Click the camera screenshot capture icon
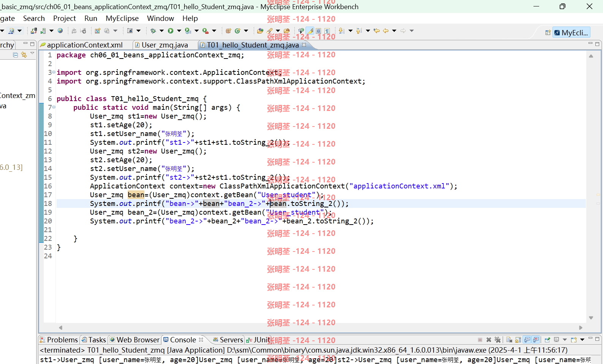603x364 pixels. (x=130, y=31)
